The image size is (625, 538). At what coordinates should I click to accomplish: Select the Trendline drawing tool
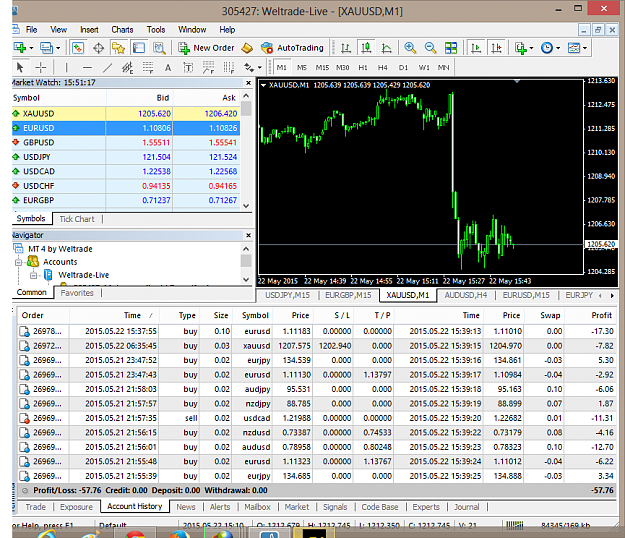click(x=107, y=68)
